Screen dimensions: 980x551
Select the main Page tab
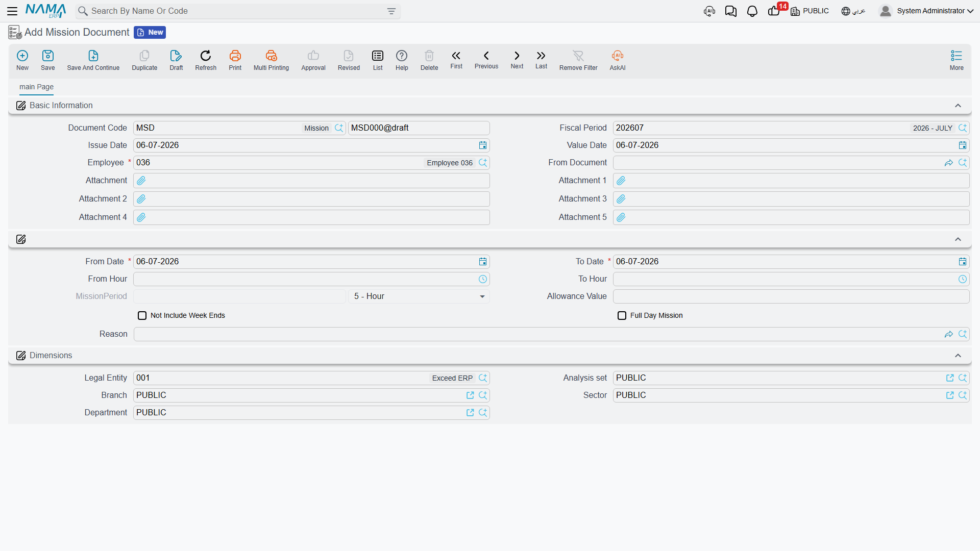coord(36,87)
